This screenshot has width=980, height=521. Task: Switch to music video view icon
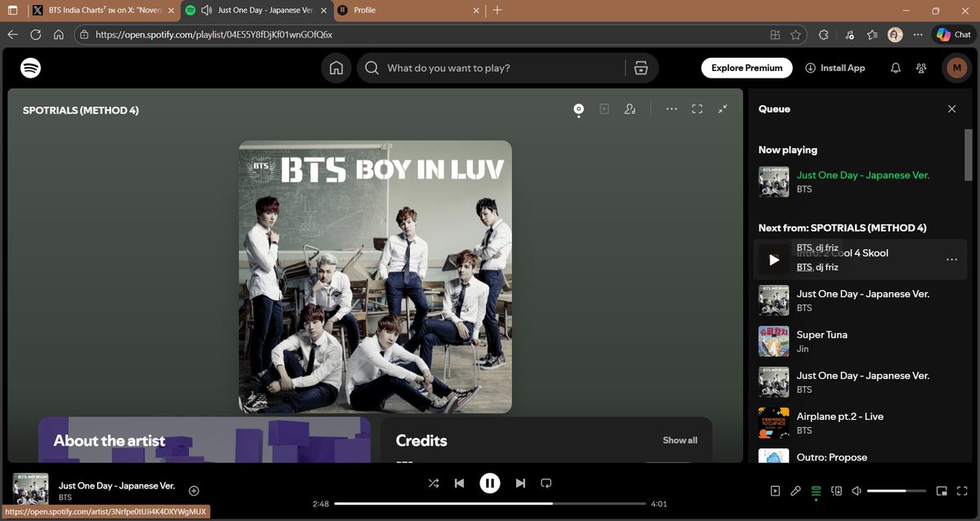pyautogui.click(x=604, y=109)
